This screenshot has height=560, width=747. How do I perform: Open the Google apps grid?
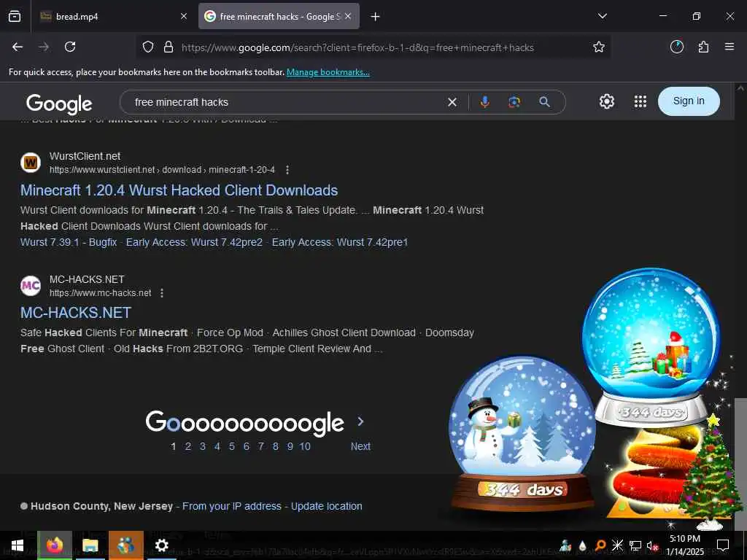coord(640,101)
